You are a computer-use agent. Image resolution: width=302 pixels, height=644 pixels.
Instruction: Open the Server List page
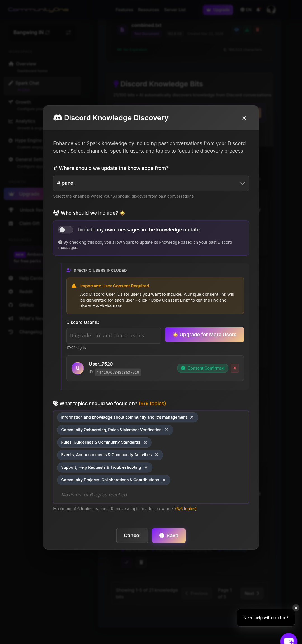point(175,10)
